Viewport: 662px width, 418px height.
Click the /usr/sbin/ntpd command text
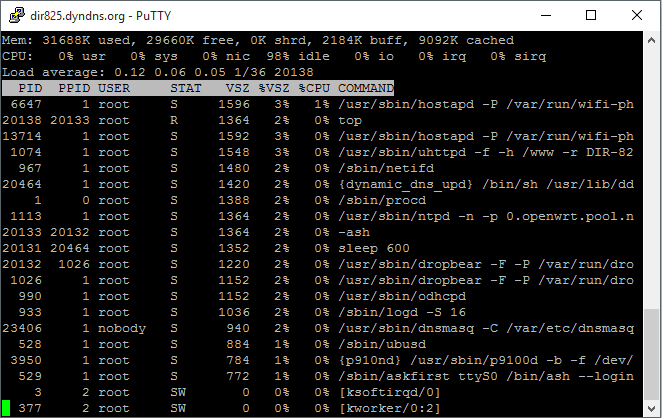coord(486,217)
